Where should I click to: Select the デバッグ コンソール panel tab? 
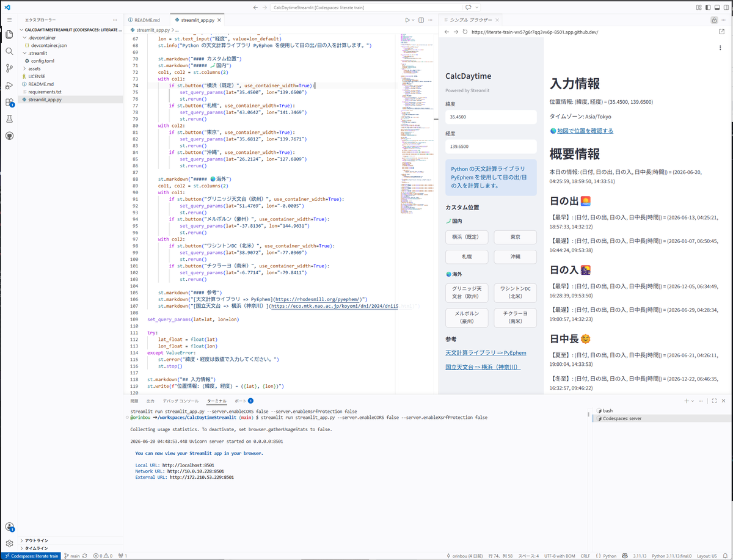[x=181, y=401]
